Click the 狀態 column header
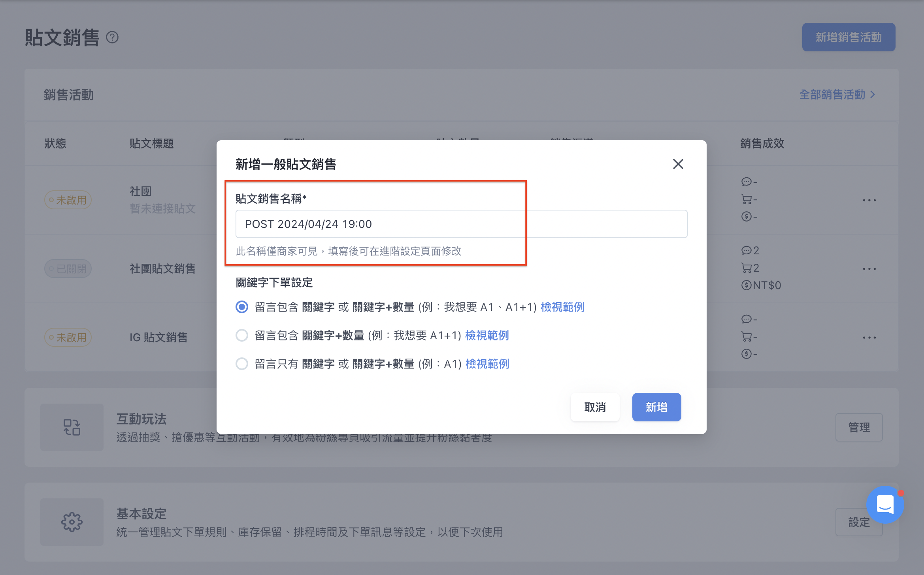This screenshot has height=575, width=924. [x=55, y=143]
